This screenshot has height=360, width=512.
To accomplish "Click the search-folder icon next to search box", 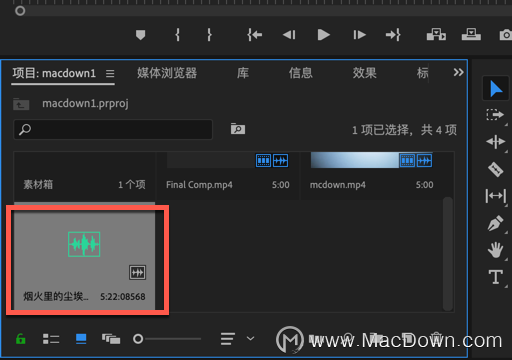I will (x=238, y=129).
